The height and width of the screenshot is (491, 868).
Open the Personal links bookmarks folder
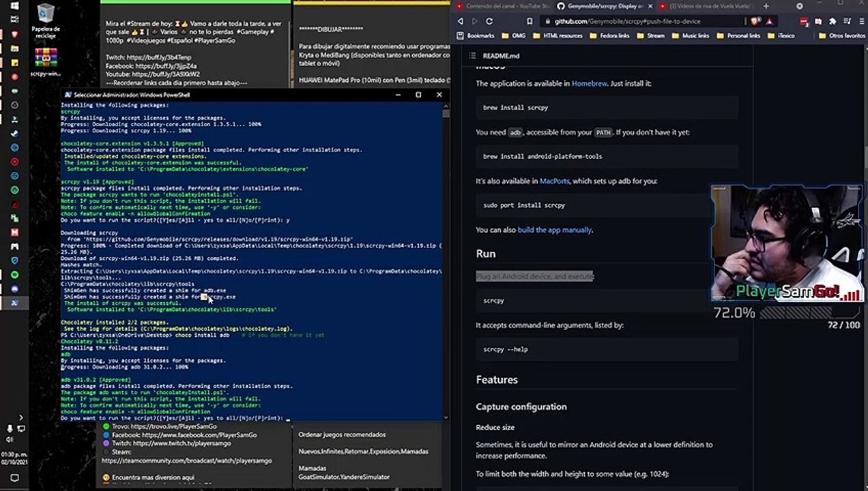738,35
